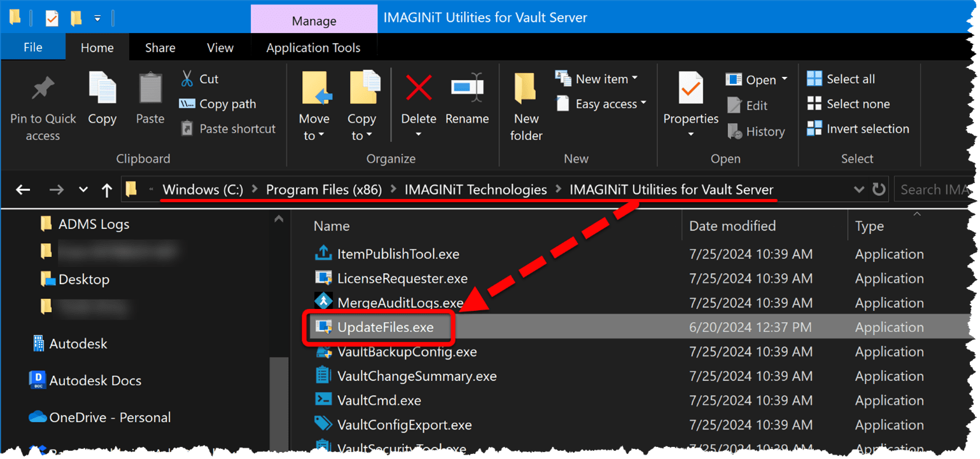
Task: Click Select none
Action: pos(848,104)
